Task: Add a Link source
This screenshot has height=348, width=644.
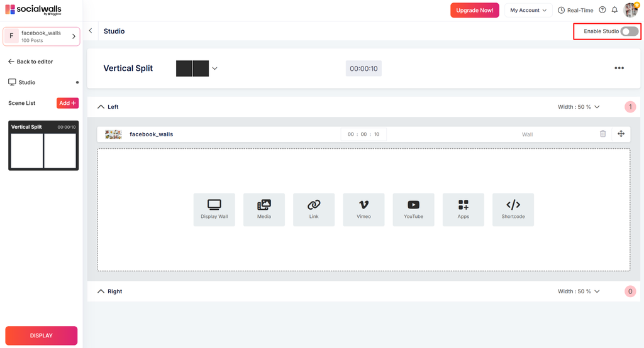Action: pos(314,209)
